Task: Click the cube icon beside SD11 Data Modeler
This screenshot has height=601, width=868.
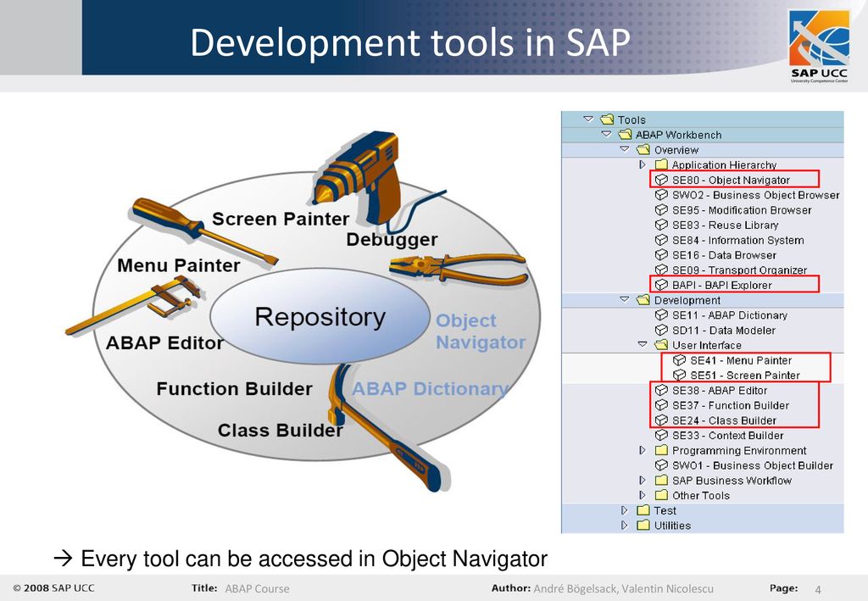Action: pyautogui.click(x=661, y=330)
